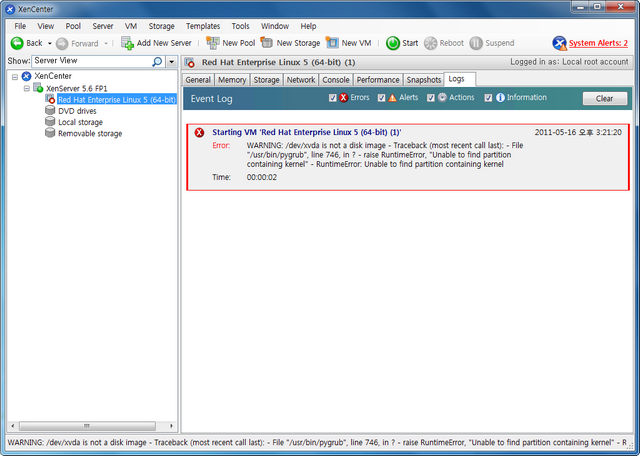640x456 pixels.
Task: Click the tree scrollbar left arrow
Action: click(13, 426)
